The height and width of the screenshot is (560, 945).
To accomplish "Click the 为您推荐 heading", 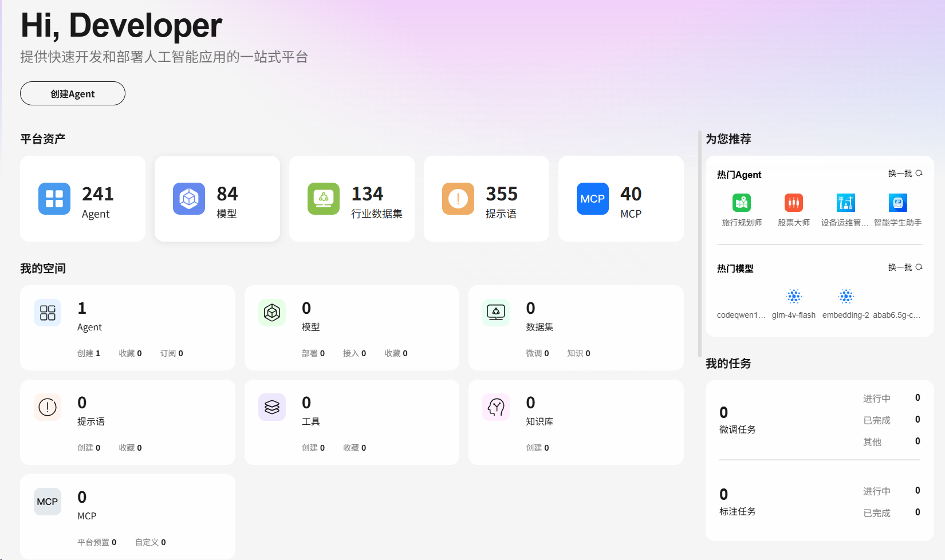I will click(x=729, y=139).
